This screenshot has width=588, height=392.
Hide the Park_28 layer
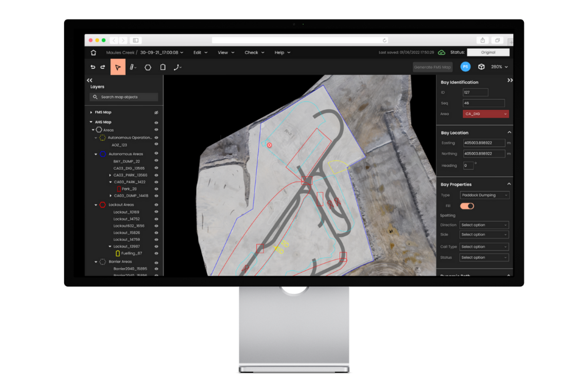pos(156,189)
